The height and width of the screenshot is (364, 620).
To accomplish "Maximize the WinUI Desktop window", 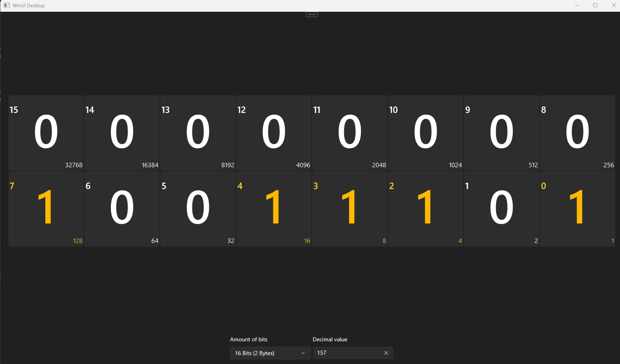I will pos(595,5).
